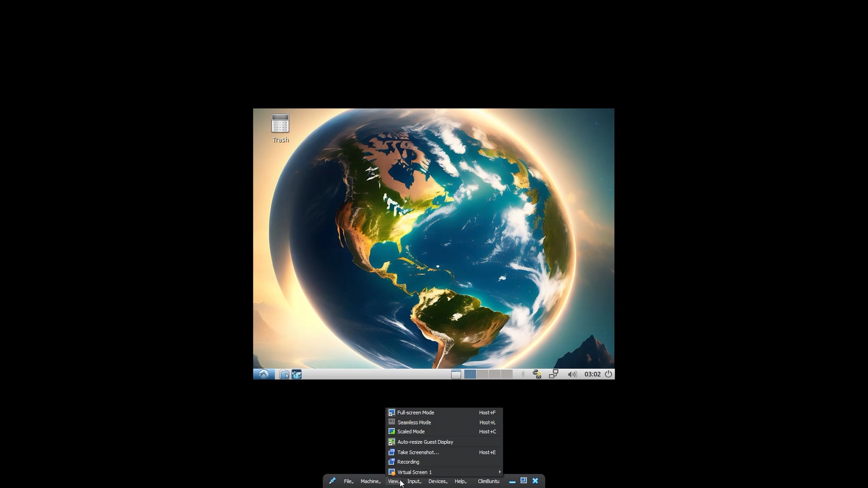Open the Input dropdown menu

point(414,481)
